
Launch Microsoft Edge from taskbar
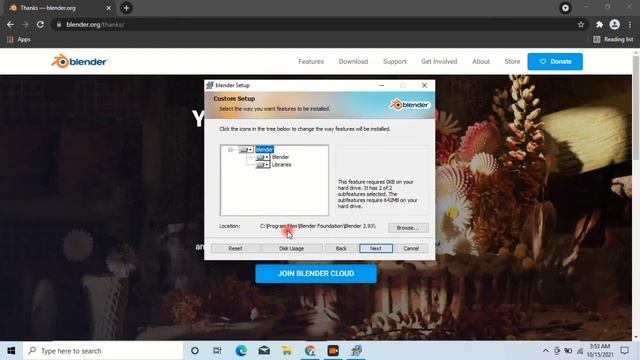tap(241, 351)
